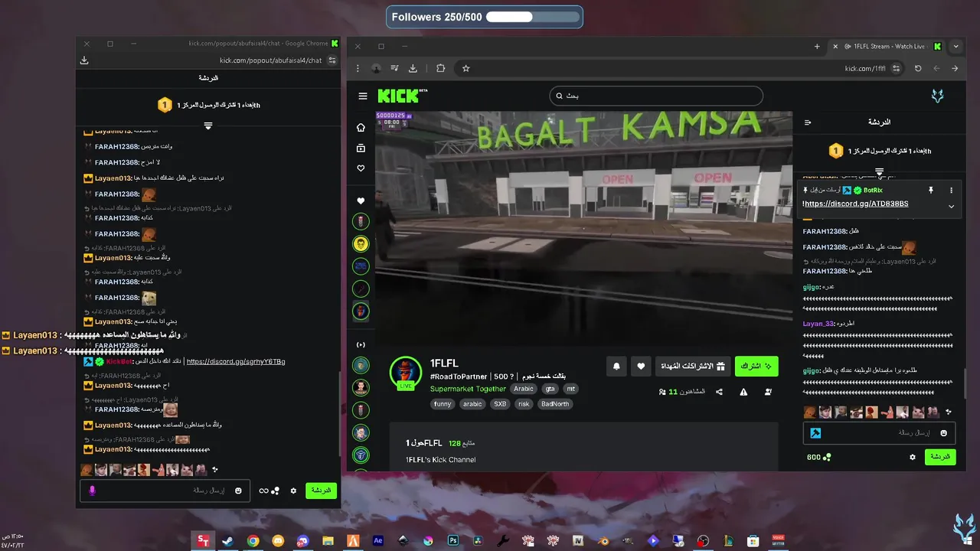Image resolution: width=980 pixels, height=551 pixels.
Task: Click the 1FLFL live avatar
Action: (x=406, y=373)
